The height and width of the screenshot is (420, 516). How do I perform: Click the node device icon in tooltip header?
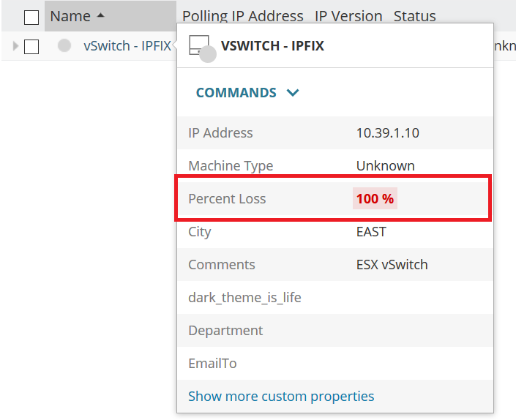point(199,45)
